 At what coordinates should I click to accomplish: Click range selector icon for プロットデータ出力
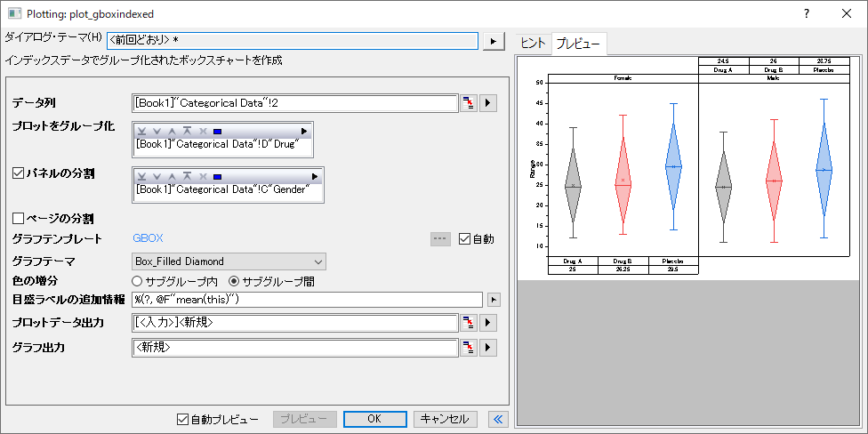pyautogui.click(x=469, y=322)
